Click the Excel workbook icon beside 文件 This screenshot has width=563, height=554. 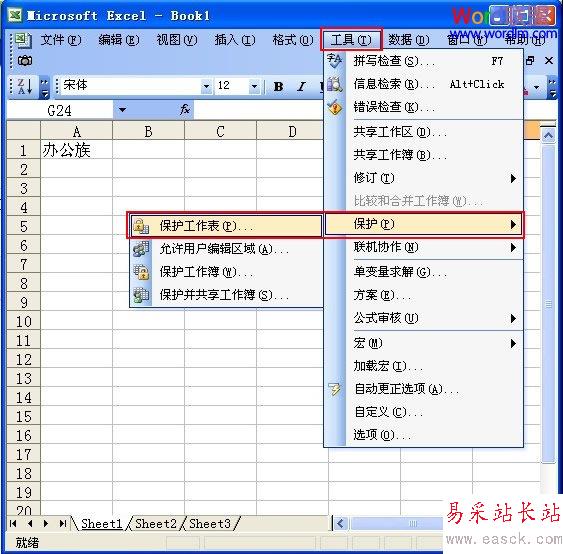tap(23, 40)
